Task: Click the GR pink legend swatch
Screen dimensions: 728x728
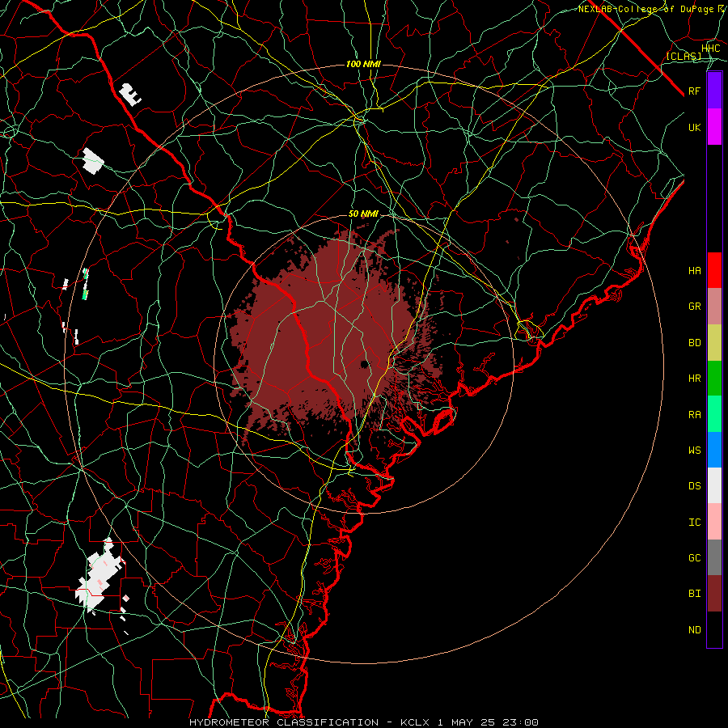Action: (714, 306)
